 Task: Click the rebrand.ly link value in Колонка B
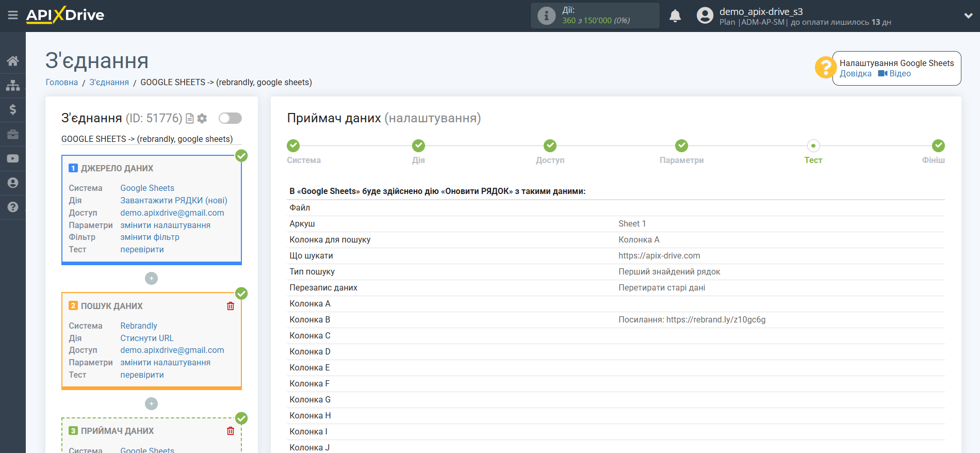pyautogui.click(x=692, y=320)
